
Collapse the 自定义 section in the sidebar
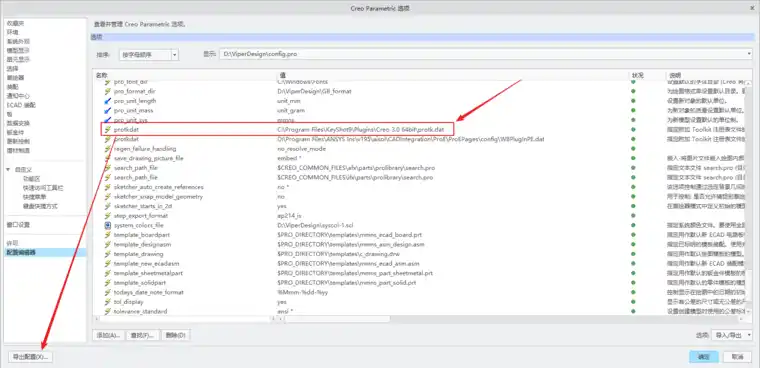[8, 170]
